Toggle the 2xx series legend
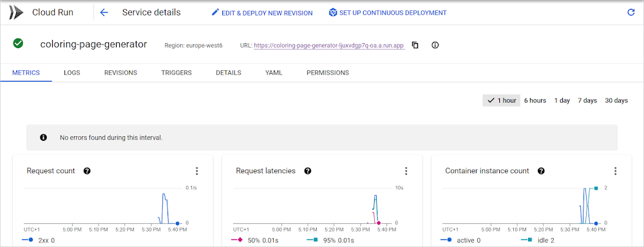 [x=38, y=240]
